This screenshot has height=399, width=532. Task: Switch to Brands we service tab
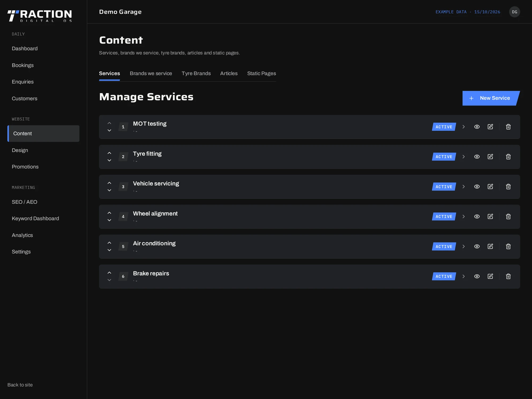(151, 73)
